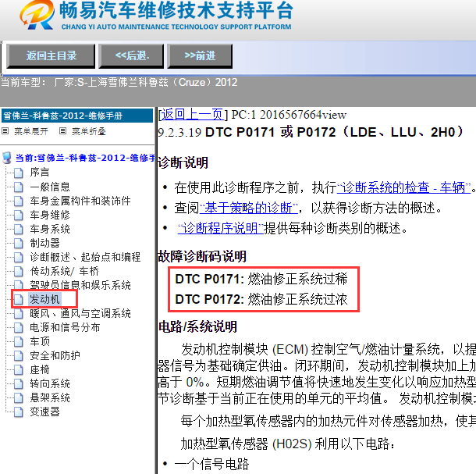Click the page icon beside 转向系统
Viewport: 476px width, 474px height.
click(19, 384)
